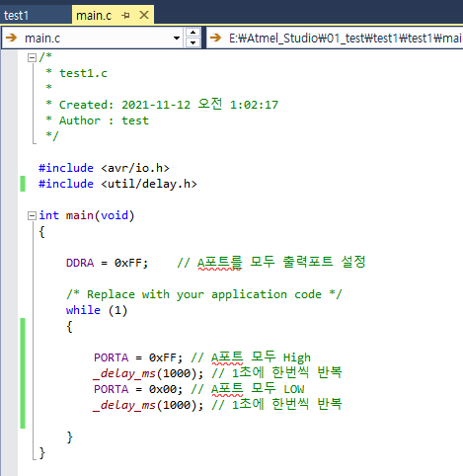463x476 pixels.
Task: Click the down arrow beside the scope dropdown
Action: 193,42
